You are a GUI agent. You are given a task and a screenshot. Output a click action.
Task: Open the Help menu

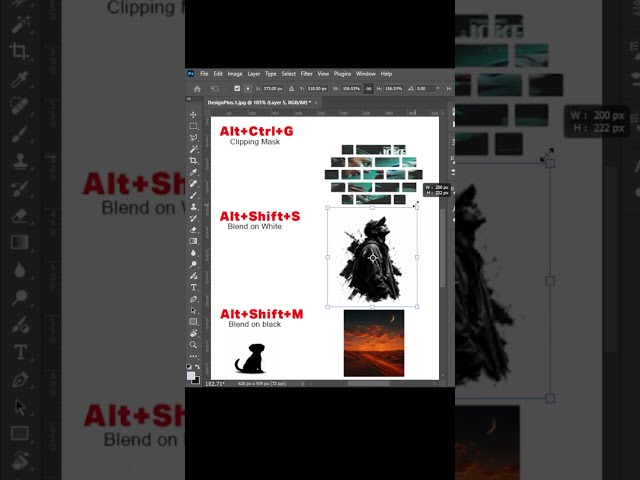387,74
